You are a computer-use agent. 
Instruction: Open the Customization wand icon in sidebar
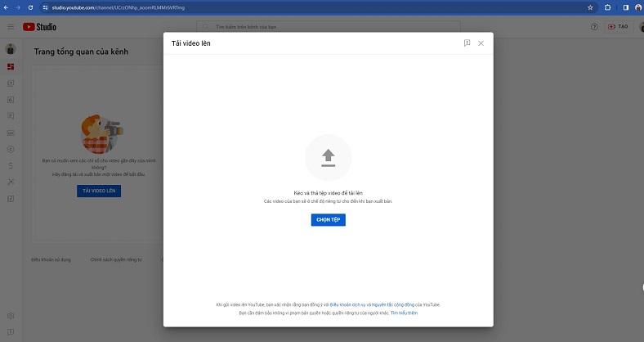pyautogui.click(x=11, y=182)
